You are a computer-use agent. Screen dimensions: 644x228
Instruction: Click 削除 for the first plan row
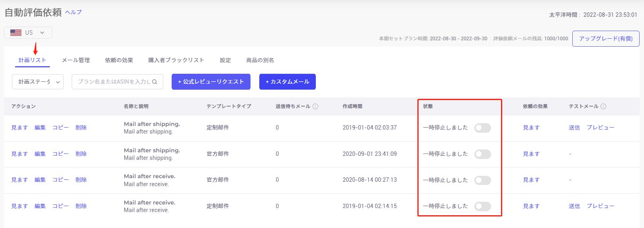coord(81,128)
